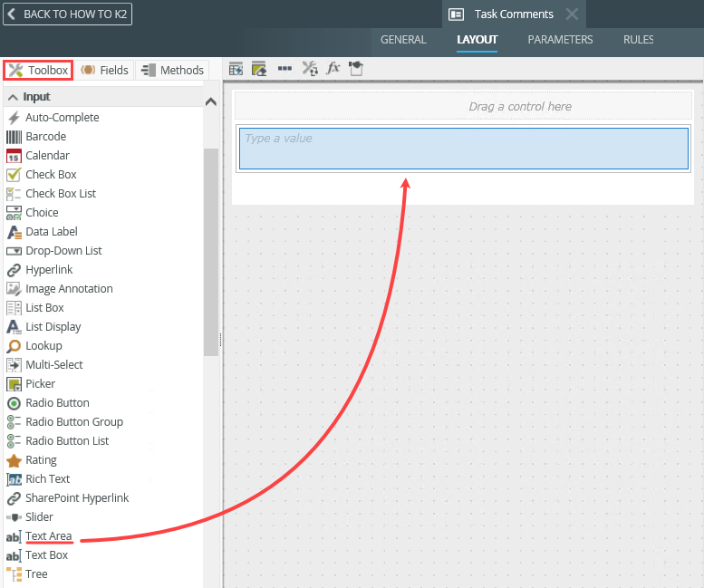Click the toolbox scroll-up arrow
Viewport: 704px width, 588px height.
[x=211, y=101]
